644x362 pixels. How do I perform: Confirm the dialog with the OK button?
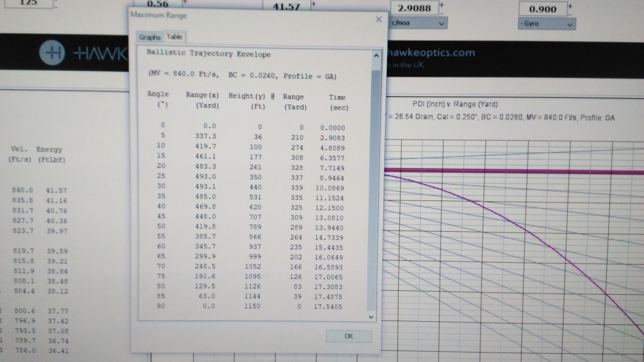click(x=348, y=336)
